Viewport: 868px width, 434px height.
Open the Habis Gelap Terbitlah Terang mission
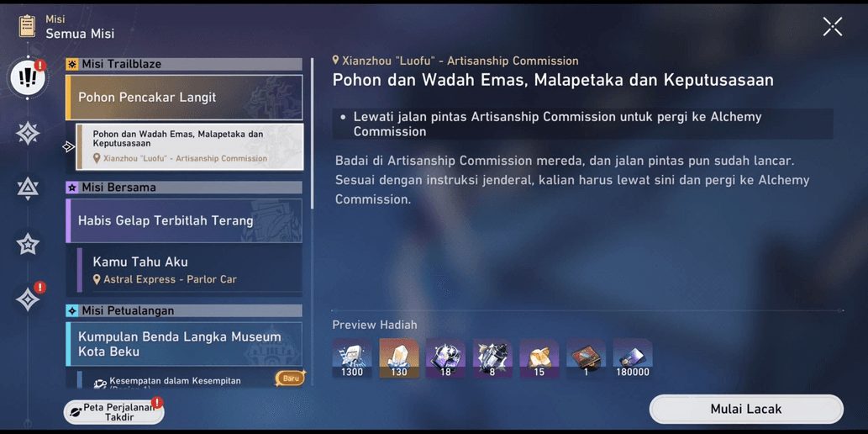click(x=184, y=221)
